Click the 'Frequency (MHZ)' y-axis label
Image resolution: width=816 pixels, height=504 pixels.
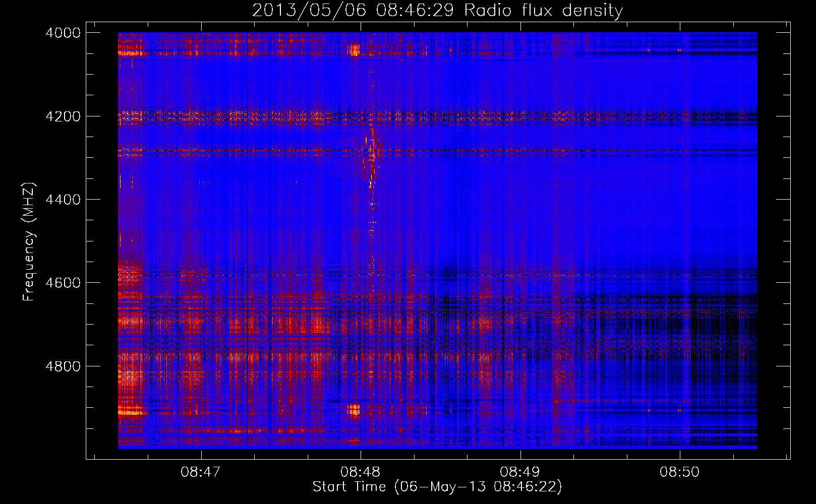click(x=29, y=241)
